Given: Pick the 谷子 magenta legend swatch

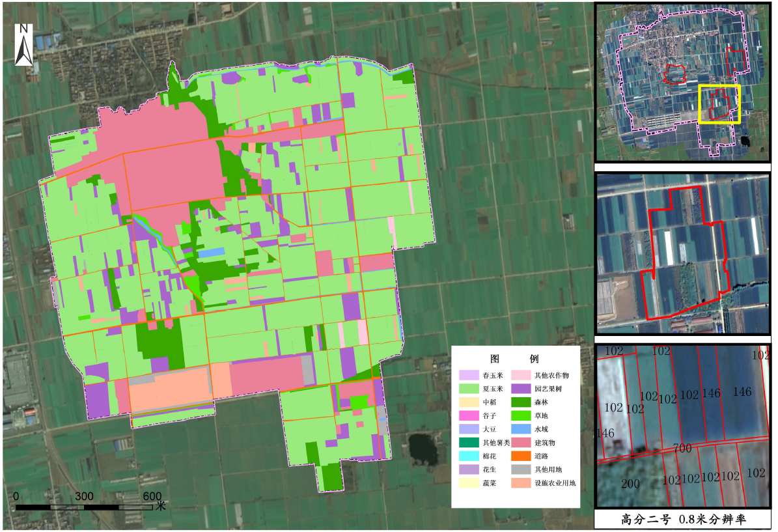Looking at the screenshot, I should click(x=468, y=415).
